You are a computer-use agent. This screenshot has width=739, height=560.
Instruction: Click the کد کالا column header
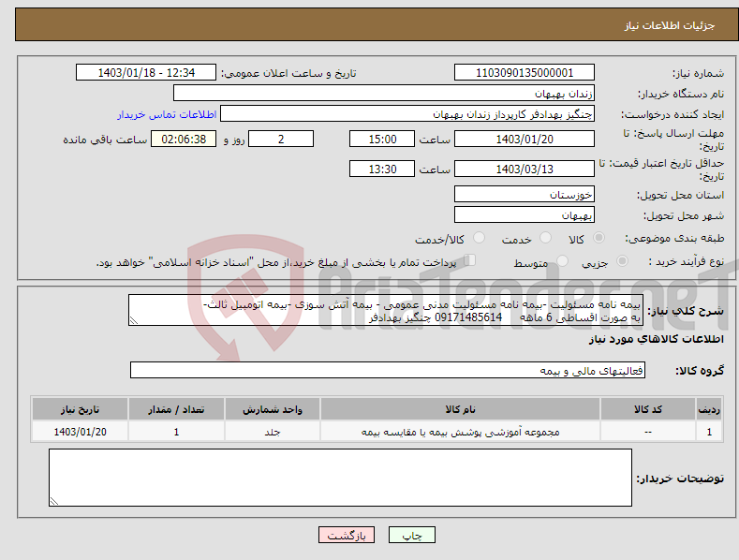point(648,409)
